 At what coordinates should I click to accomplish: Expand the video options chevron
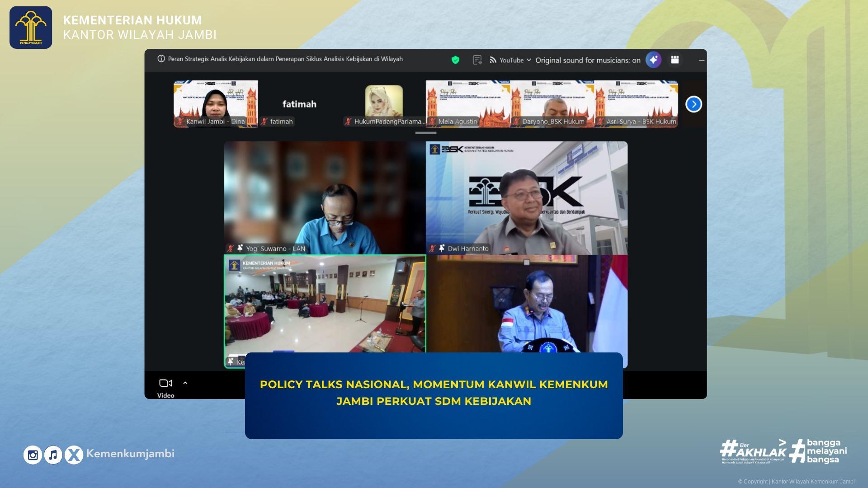(x=185, y=383)
